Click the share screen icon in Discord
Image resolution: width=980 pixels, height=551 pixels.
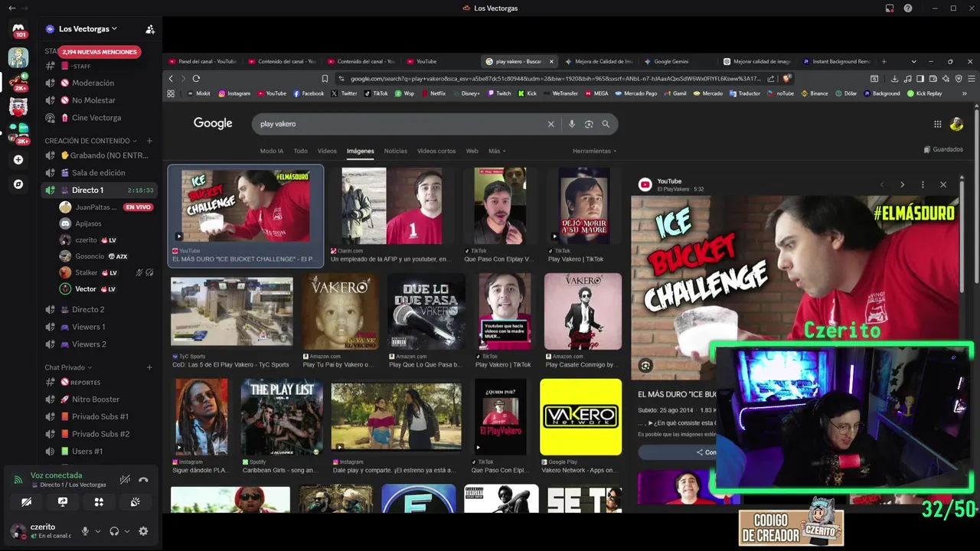coord(63,502)
